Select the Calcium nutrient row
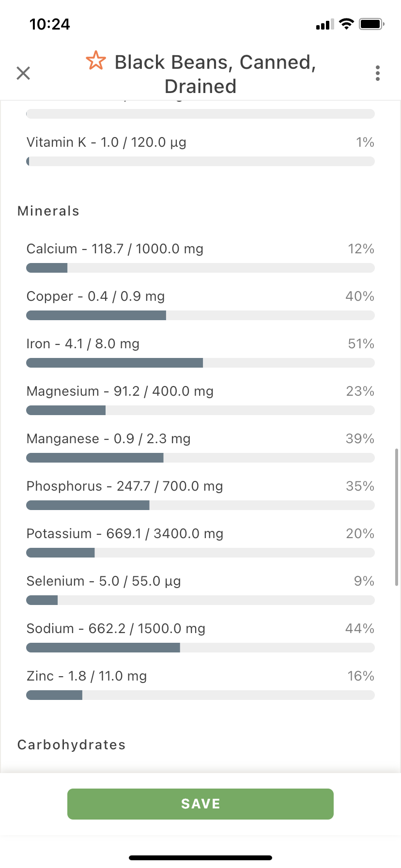The image size is (401, 868). 200,257
